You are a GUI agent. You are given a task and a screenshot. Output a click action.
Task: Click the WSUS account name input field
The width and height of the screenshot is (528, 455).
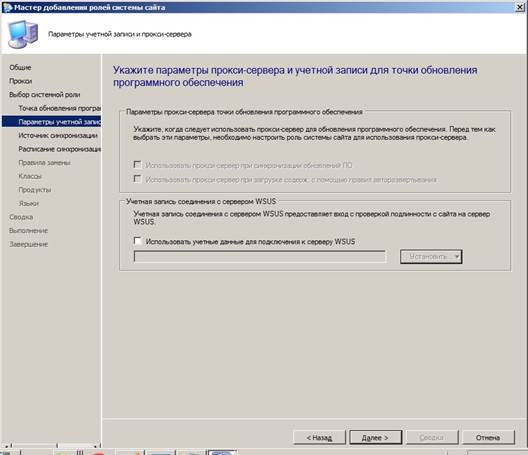click(260, 257)
